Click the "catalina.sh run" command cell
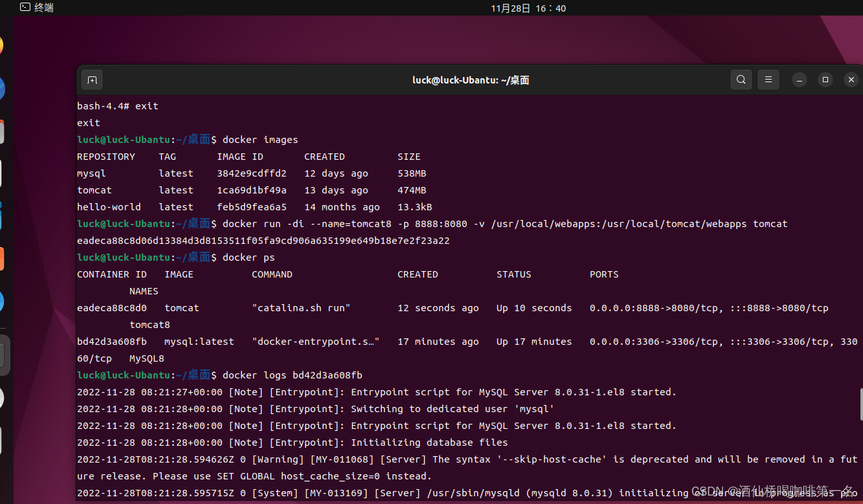 [301, 308]
